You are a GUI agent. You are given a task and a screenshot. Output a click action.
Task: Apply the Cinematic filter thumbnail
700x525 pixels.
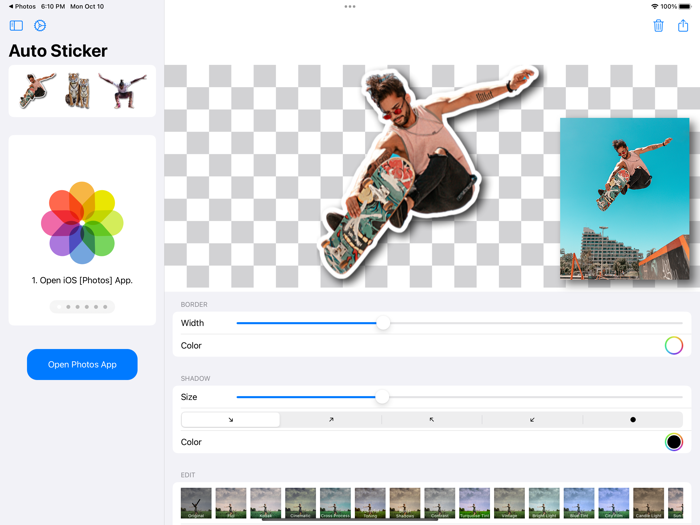pyautogui.click(x=300, y=503)
